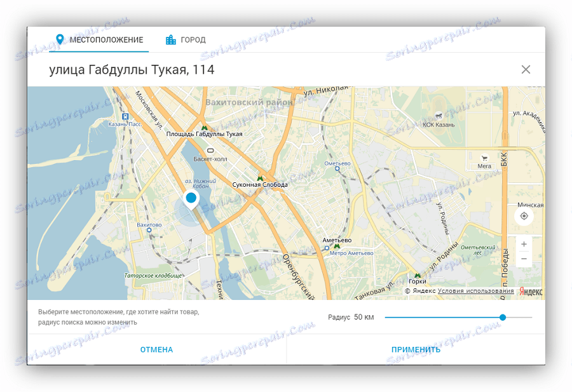Image resolution: width=572 pixels, height=392 pixels.
Task: Click the КСК Казань horse icon
Action: [x=439, y=116]
